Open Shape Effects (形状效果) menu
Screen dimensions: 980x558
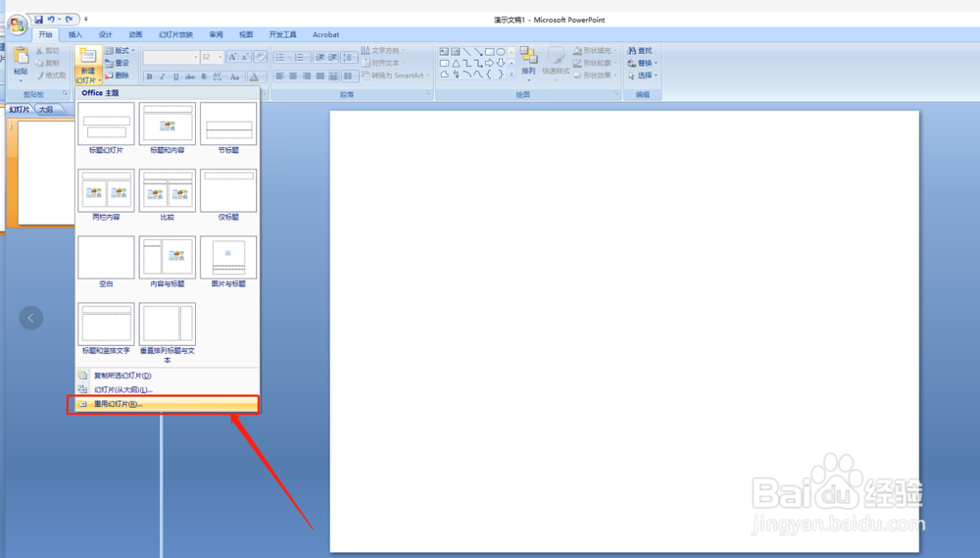click(595, 76)
